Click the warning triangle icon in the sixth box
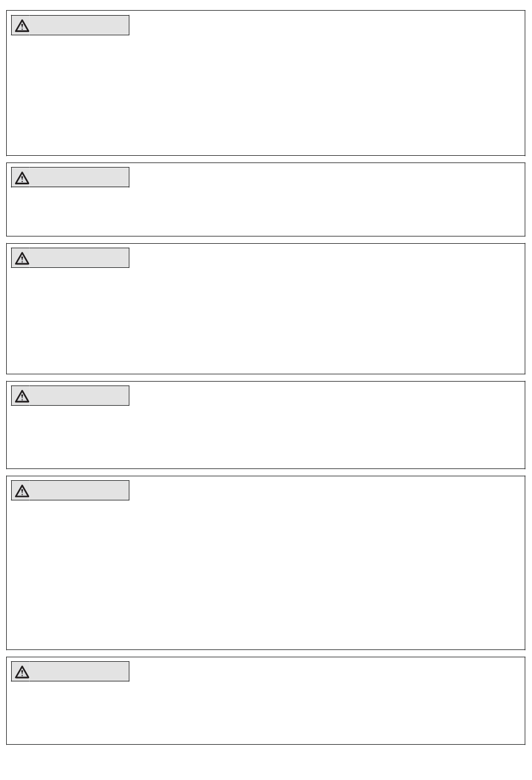 [22, 672]
